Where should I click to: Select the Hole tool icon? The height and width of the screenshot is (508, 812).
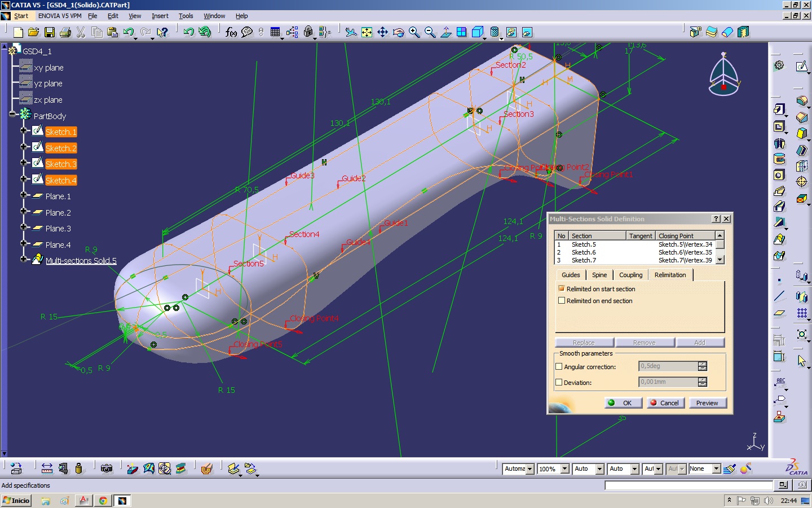[x=779, y=175]
